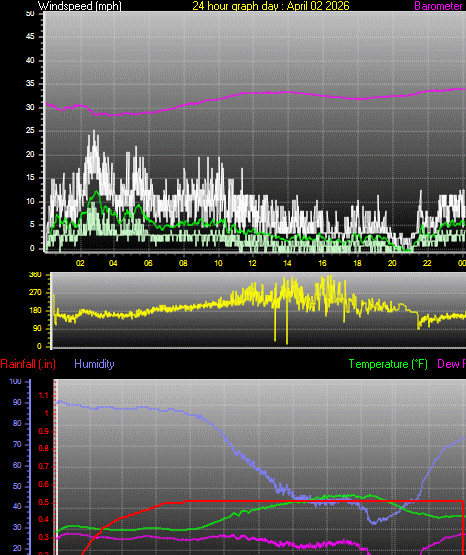Click the '22' hour label on the time axis
The width and height of the screenshot is (466, 555).
point(427,263)
